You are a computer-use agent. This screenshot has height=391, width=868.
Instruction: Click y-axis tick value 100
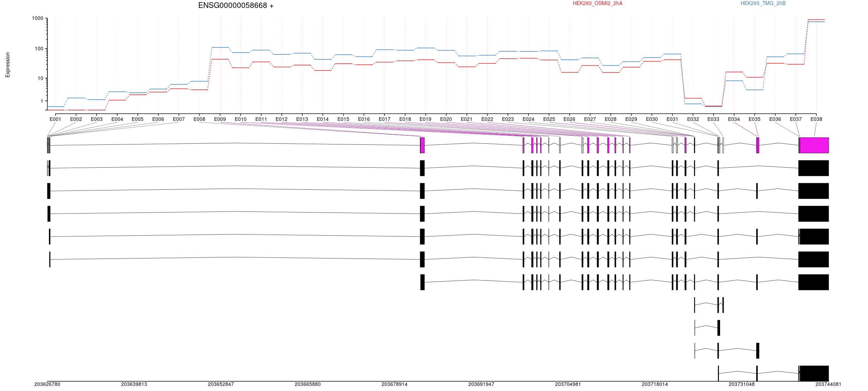(x=39, y=49)
